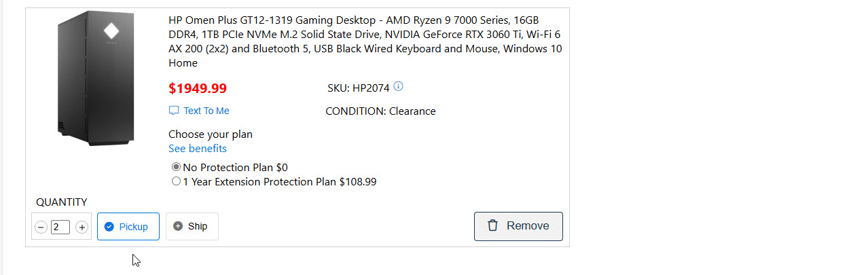This screenshot has width=868, height=275.
Task: Click the Text To Me link text
Action: click(206, 111)
